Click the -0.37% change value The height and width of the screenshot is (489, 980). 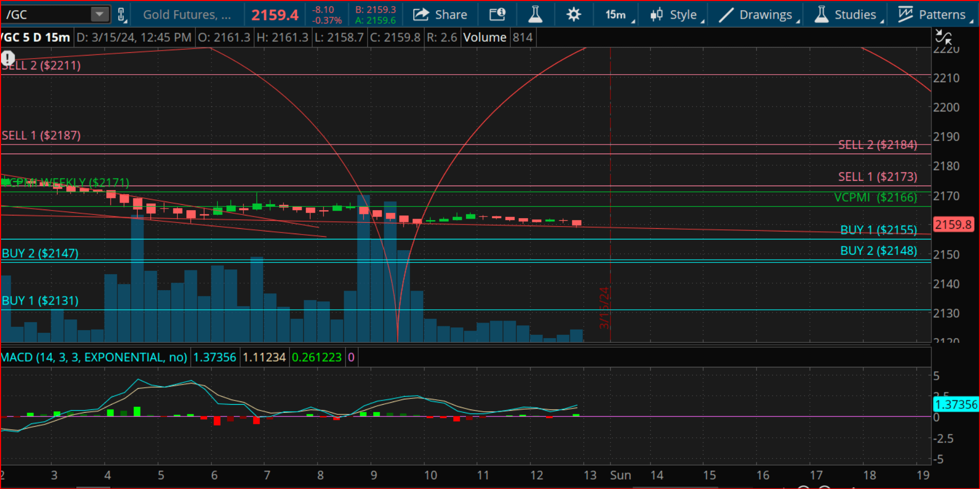coord(327,20)
